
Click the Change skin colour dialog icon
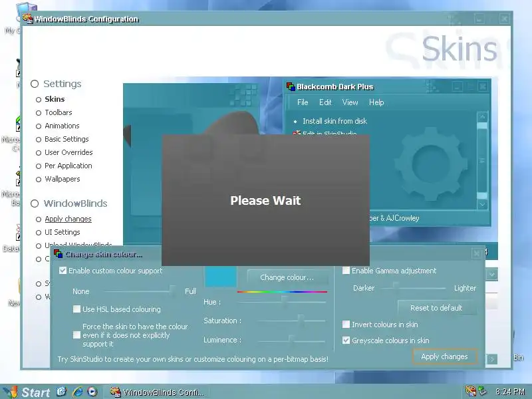[58, 254]
